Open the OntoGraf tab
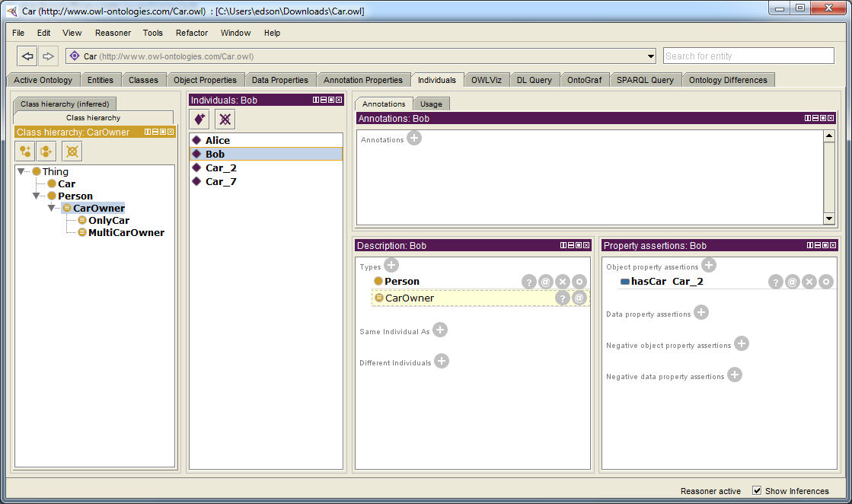The width and height of the screenshot is (852, 504). click(585, 80)
